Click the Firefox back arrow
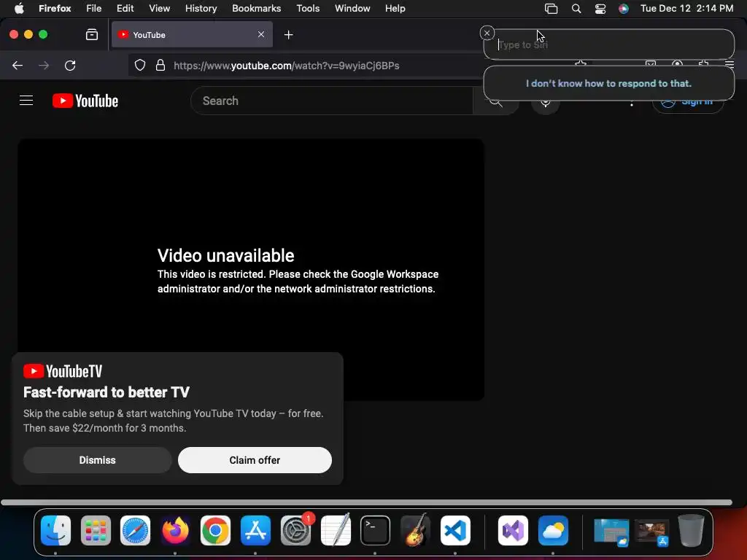 tap(18, 65)
